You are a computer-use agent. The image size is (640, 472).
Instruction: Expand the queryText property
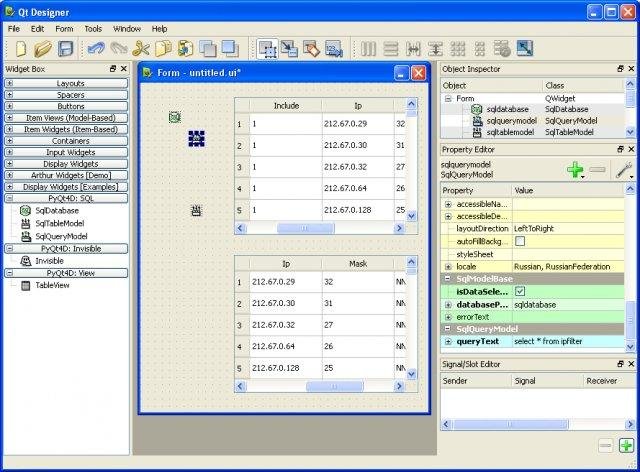(x=448, y=341)
